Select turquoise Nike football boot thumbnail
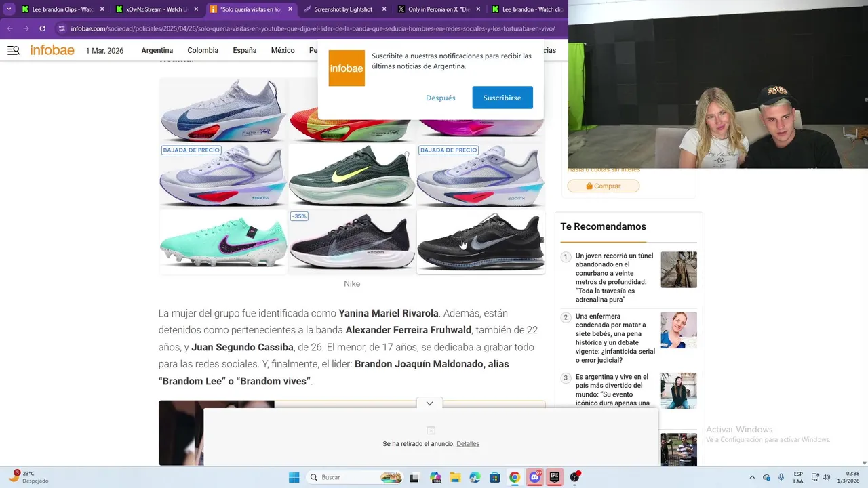Image resolution: width=868 pixels, height=488 pixels. [x=223, y=241]
